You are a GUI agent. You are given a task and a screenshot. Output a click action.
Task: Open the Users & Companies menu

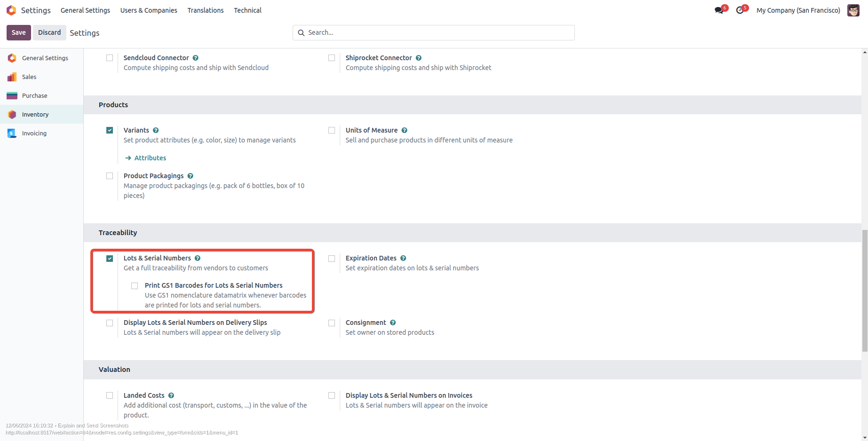149,10
